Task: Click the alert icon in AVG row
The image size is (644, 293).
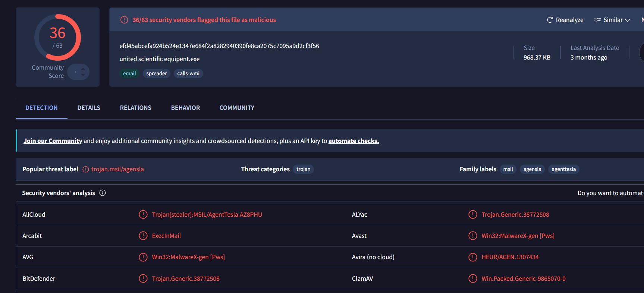Action: [x=143, y=257]
